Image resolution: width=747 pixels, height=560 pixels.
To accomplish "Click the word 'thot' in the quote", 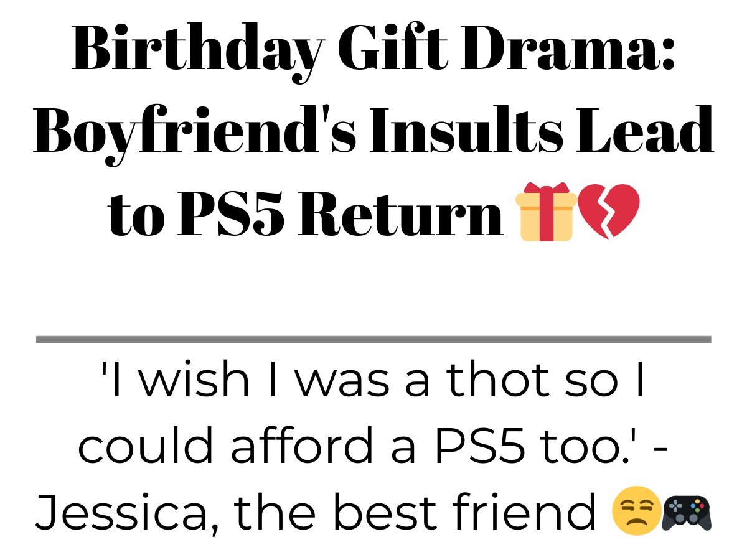I will (495, 381).
